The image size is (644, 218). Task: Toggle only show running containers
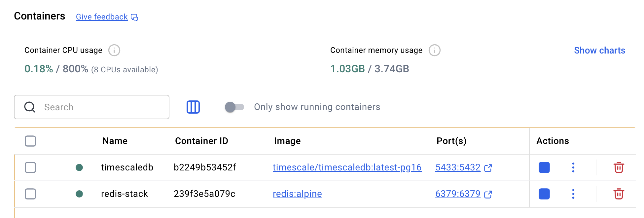(234, 107)
